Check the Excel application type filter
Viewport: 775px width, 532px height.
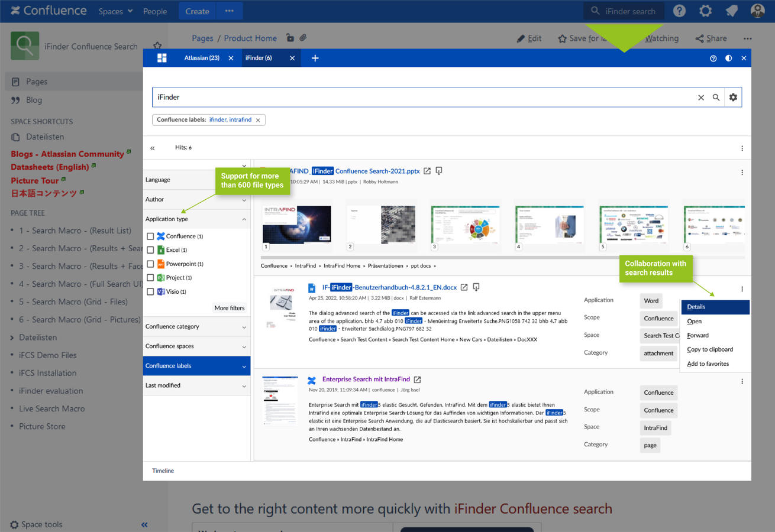click(150, 250)
